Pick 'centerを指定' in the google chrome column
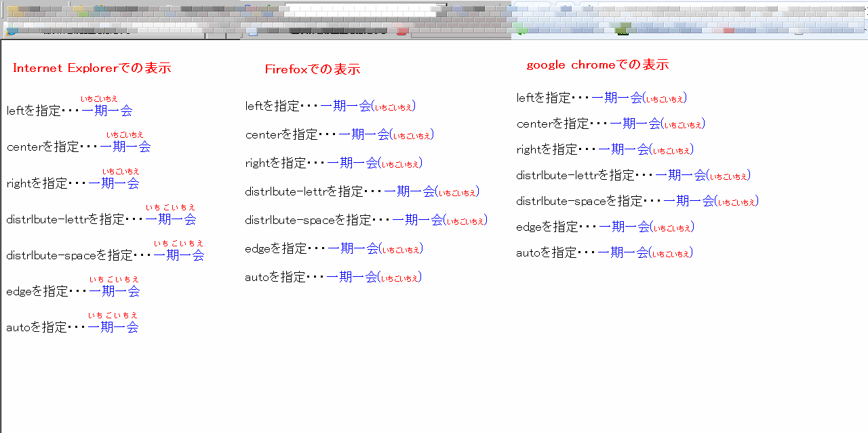Viewport: 868px width, 433px height. (x=553, y=124)
